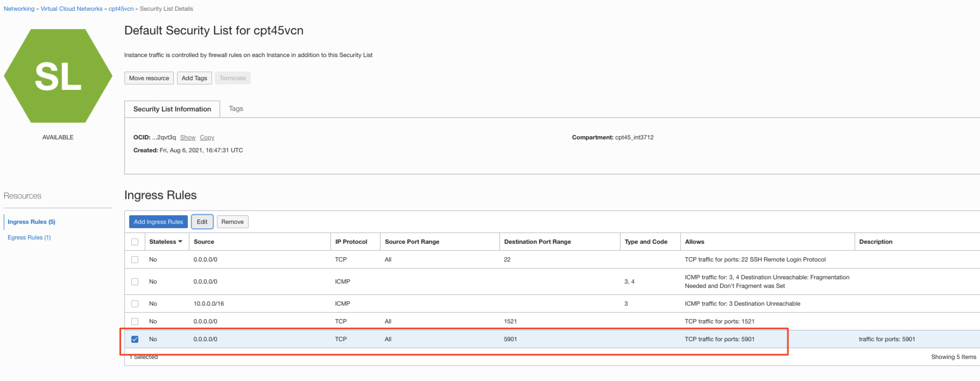Viewport: 980px width, 381px height.
Task: Select all rules via header checkbox
Action: coord(135,241)
